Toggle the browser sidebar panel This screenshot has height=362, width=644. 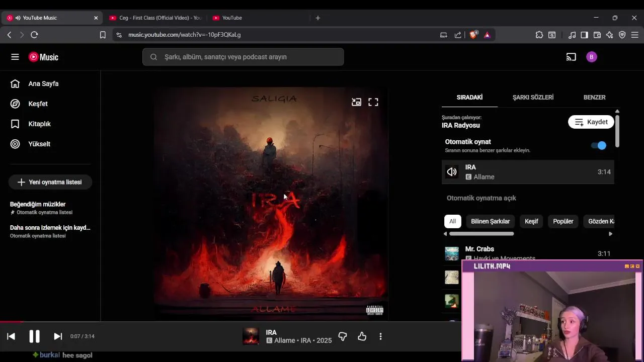pos(584,35)
